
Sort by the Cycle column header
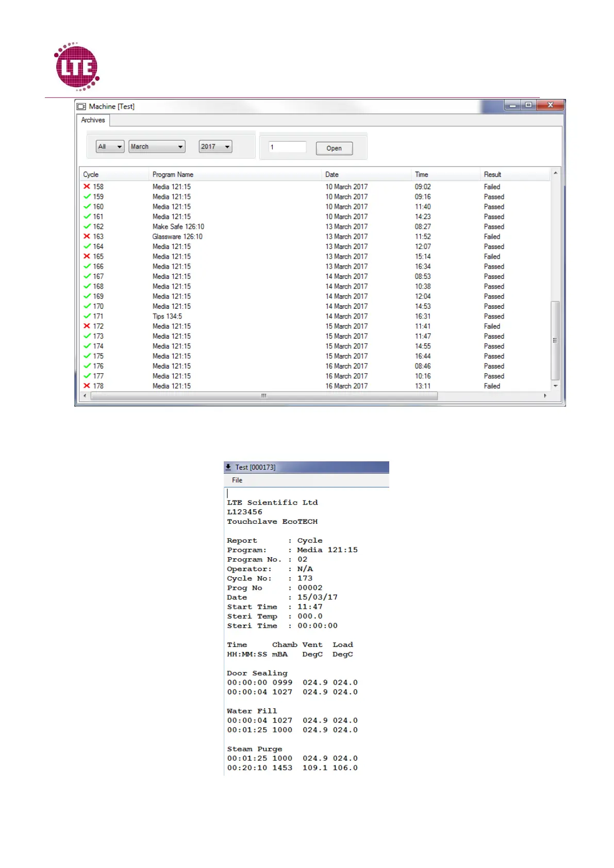114,174
